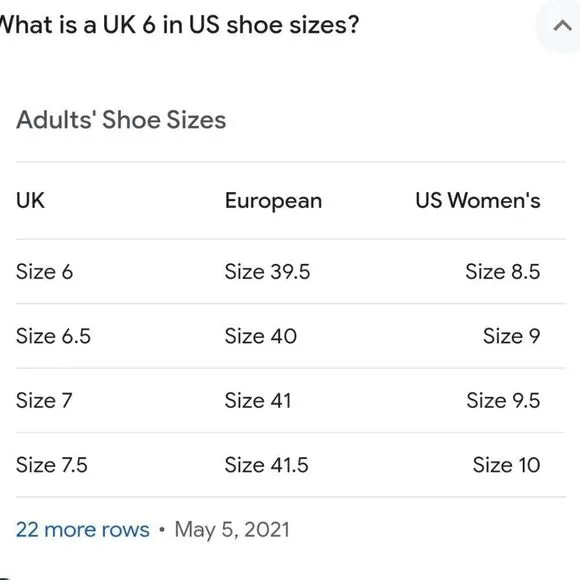This screenshot has width=580, height=580.
Task: Select the European Size 40 cell
Action: point(261,336)
